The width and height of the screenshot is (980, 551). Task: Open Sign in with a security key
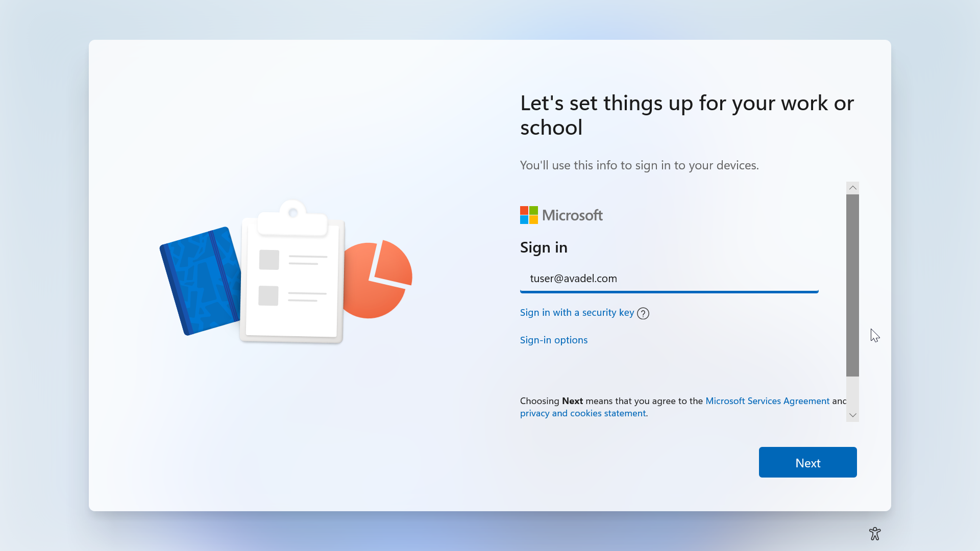pos(577,313)
